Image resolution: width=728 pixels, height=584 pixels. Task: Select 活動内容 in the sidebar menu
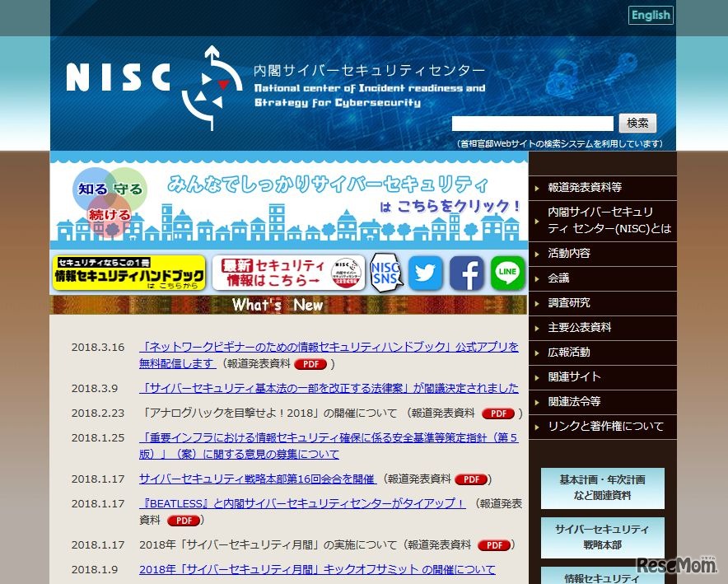571,254
